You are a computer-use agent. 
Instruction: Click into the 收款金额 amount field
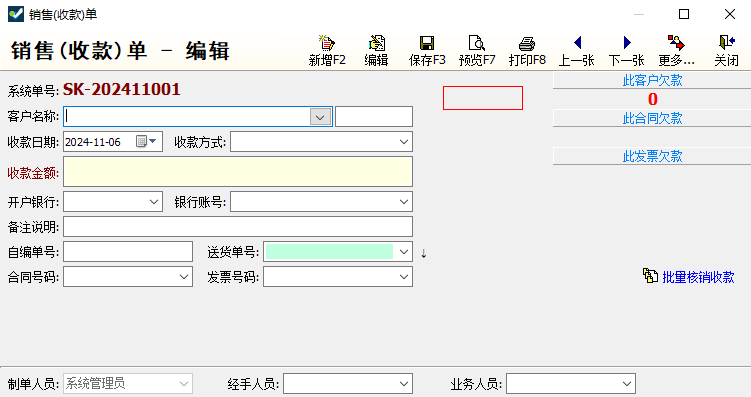238,171
